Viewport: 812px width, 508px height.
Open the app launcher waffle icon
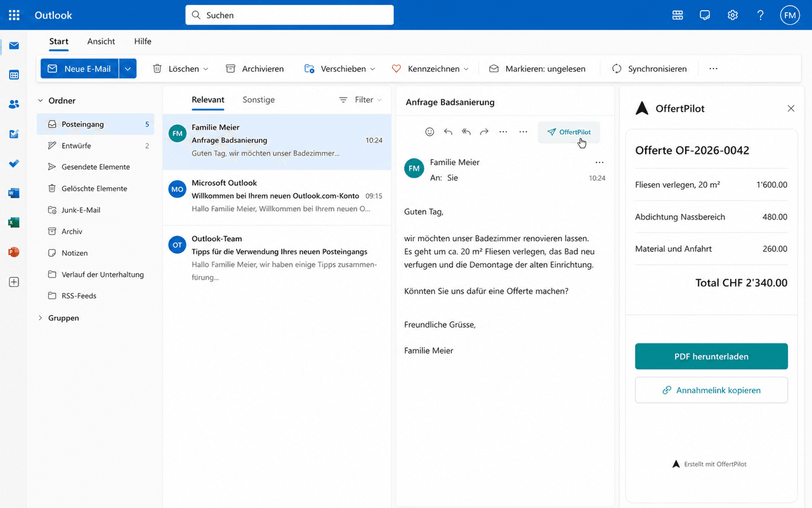(x=14, y=15)
